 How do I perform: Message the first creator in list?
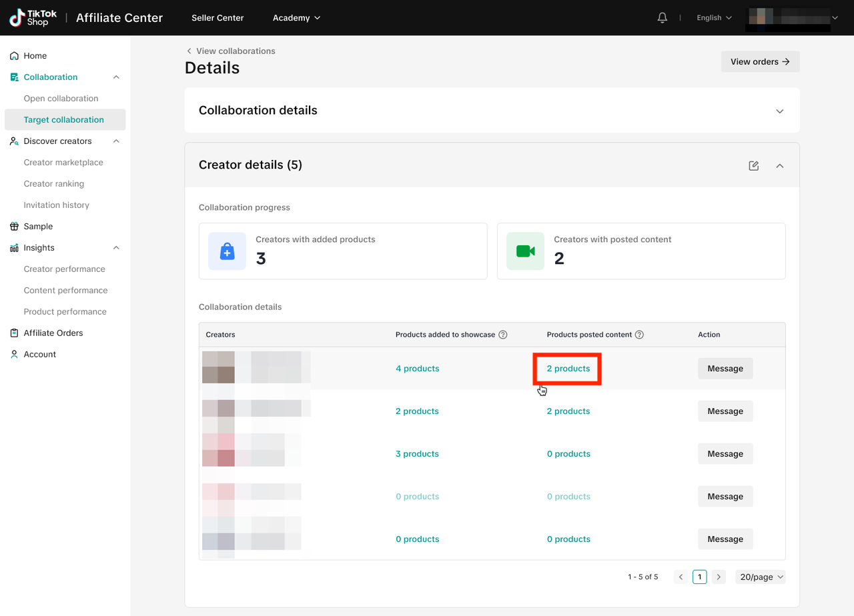click(725, 369)
